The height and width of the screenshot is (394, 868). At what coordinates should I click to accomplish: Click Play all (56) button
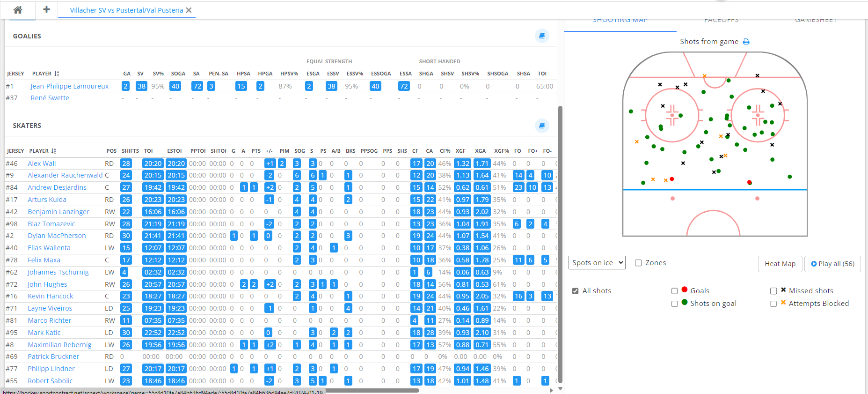832,264
